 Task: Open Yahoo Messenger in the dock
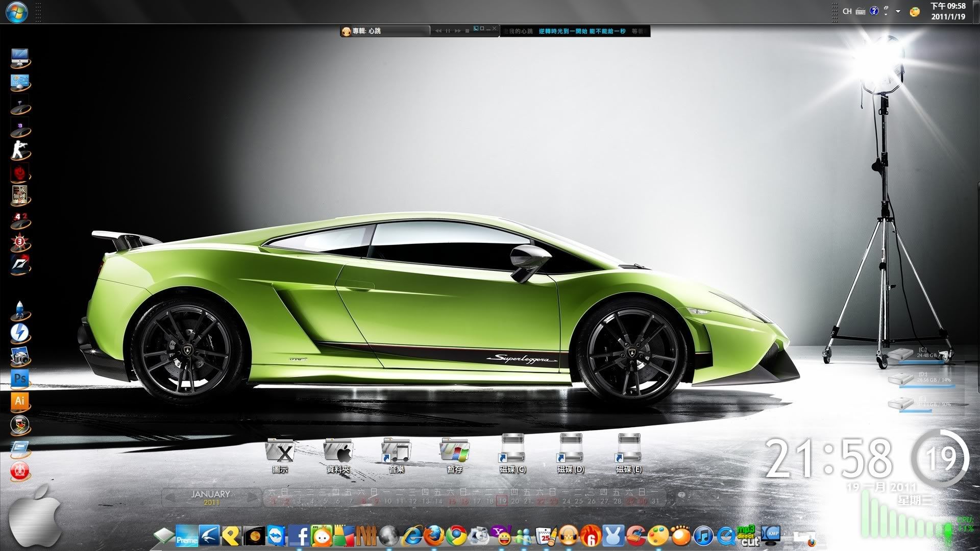pos(502,536)
